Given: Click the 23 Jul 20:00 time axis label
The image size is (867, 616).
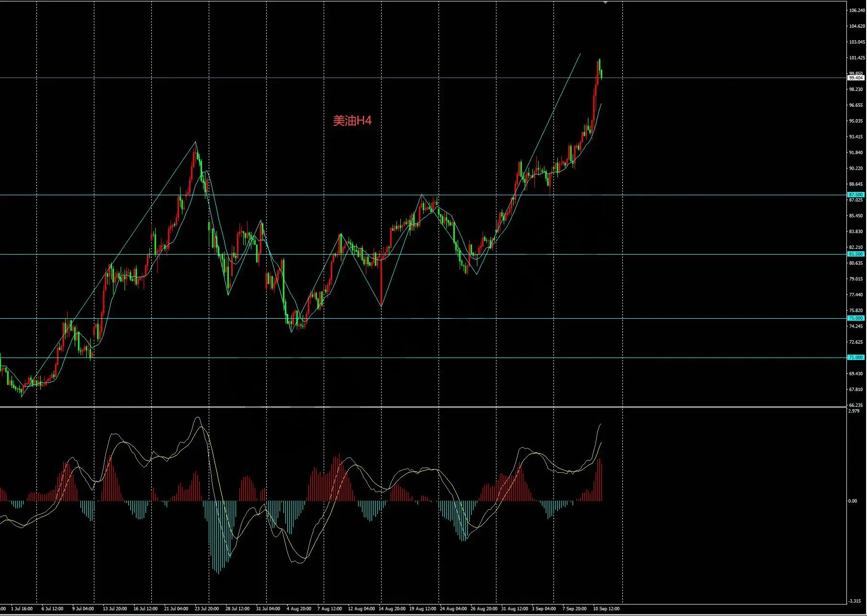Looking at the screenshot, I should coord(207,609).
